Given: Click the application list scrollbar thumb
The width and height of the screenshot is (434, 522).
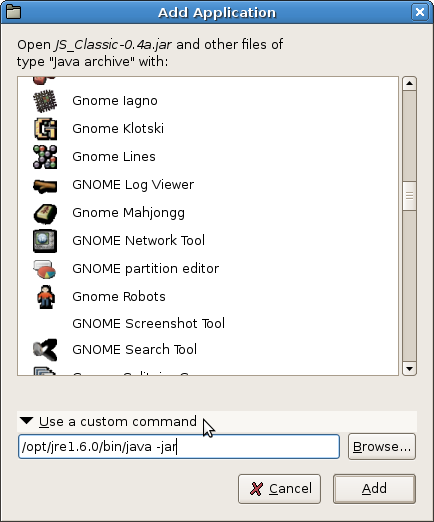Looking at the screenshot, I should (409, 196).
